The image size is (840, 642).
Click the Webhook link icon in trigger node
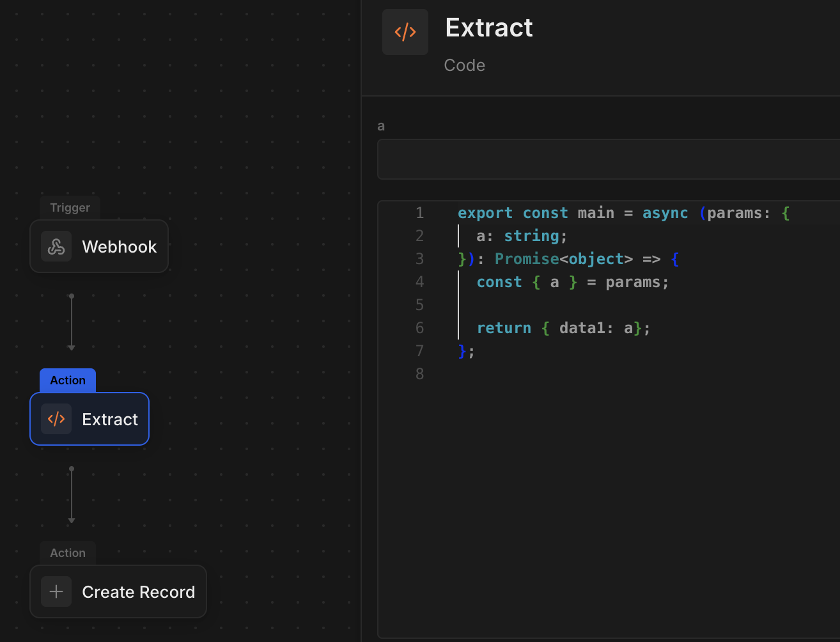click(x=56, y=247)
